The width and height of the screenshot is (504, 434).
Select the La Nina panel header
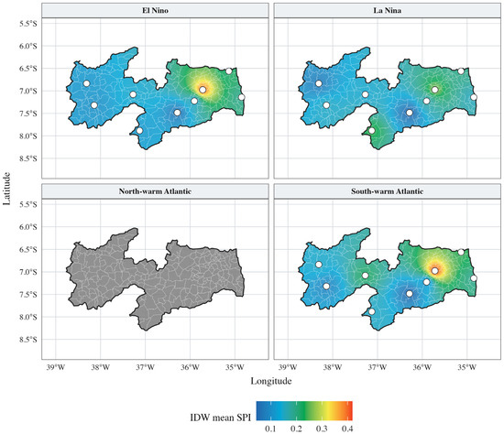tap(387, 10)
